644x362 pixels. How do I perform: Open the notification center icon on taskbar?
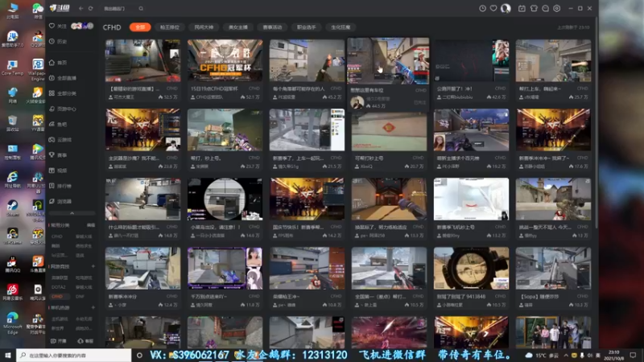click(633, 355)
